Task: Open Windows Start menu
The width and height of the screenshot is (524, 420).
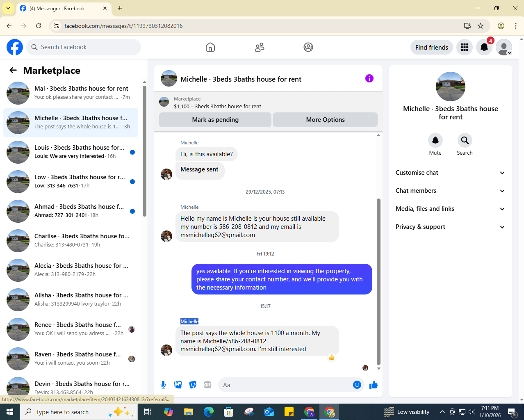Action: pos(10,412)
